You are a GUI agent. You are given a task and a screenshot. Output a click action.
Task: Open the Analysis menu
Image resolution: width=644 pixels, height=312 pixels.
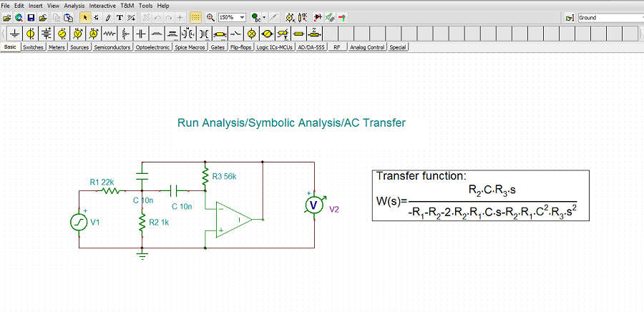coord(74,5)
